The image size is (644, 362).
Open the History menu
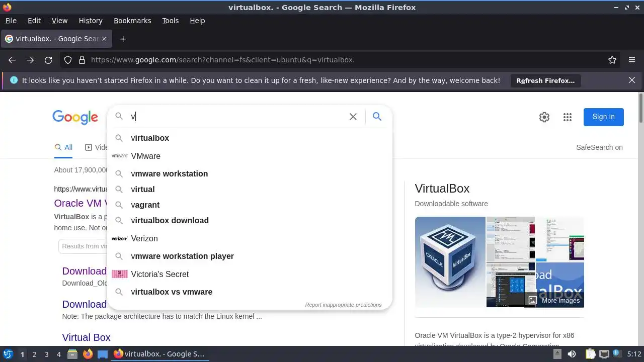point(91,21)
